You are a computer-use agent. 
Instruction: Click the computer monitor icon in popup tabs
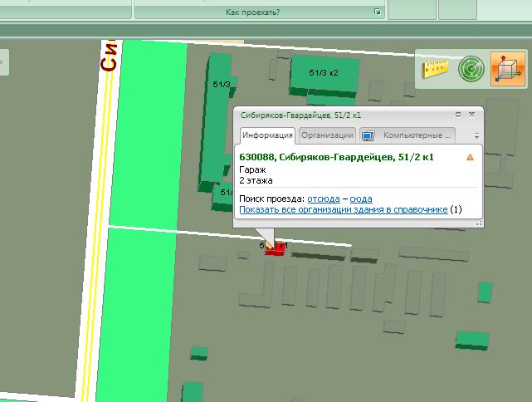368,136
